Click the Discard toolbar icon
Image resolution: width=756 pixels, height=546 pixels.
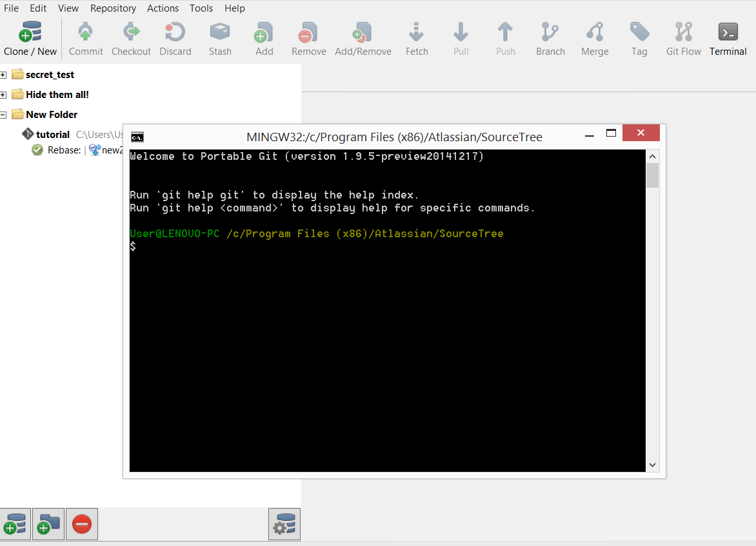pos(175,32)
